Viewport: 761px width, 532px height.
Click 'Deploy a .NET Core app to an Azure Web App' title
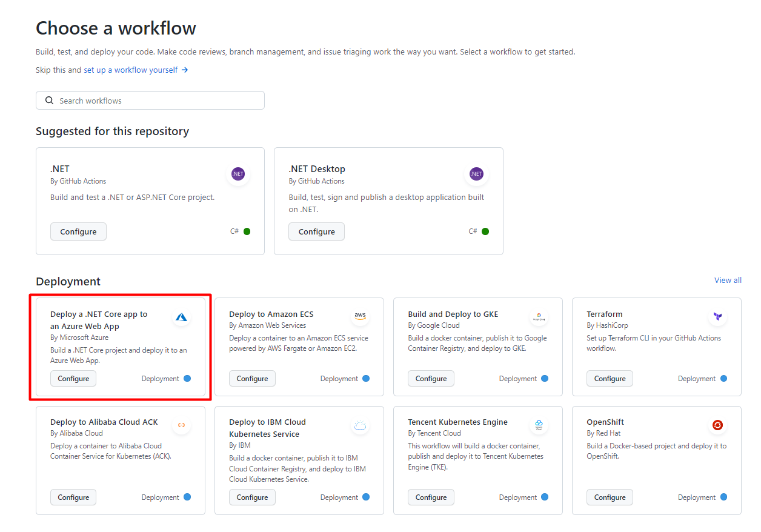tap(99, 320)
